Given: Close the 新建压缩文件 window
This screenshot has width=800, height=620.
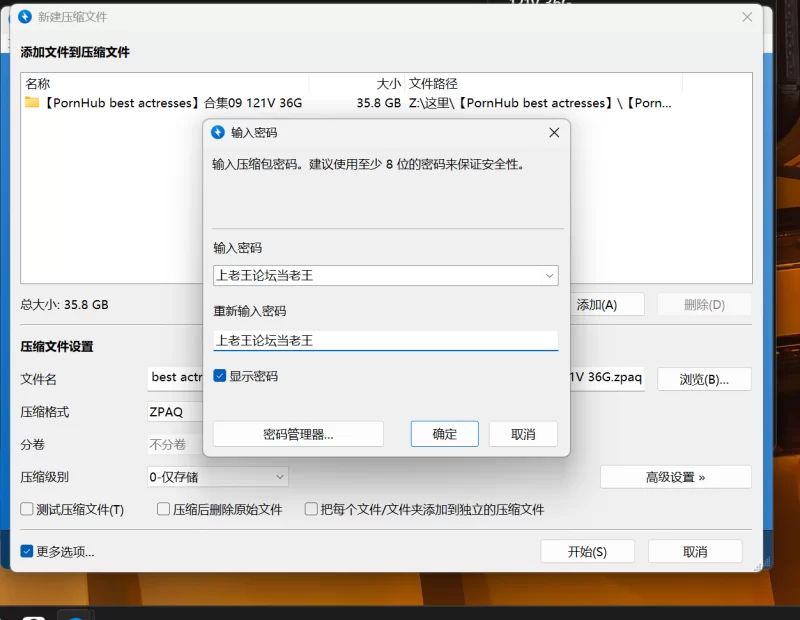Looking at the screenshot, I should [x=747, y=17].
